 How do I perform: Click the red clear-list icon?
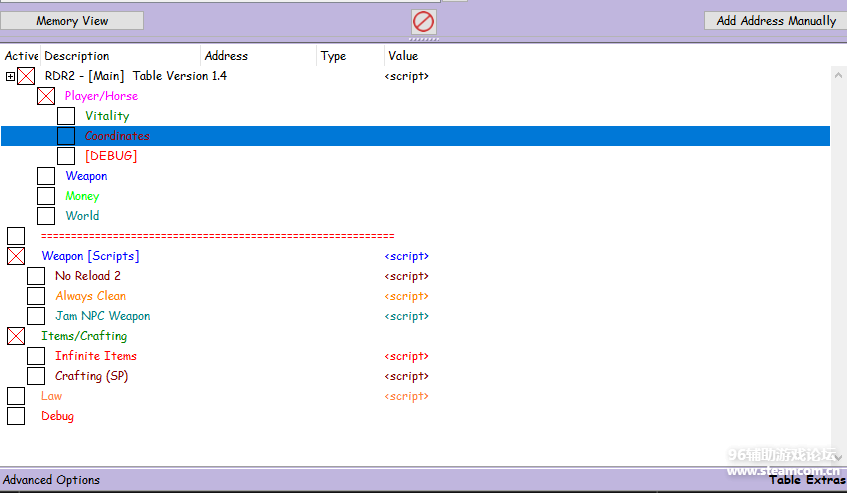424,22
